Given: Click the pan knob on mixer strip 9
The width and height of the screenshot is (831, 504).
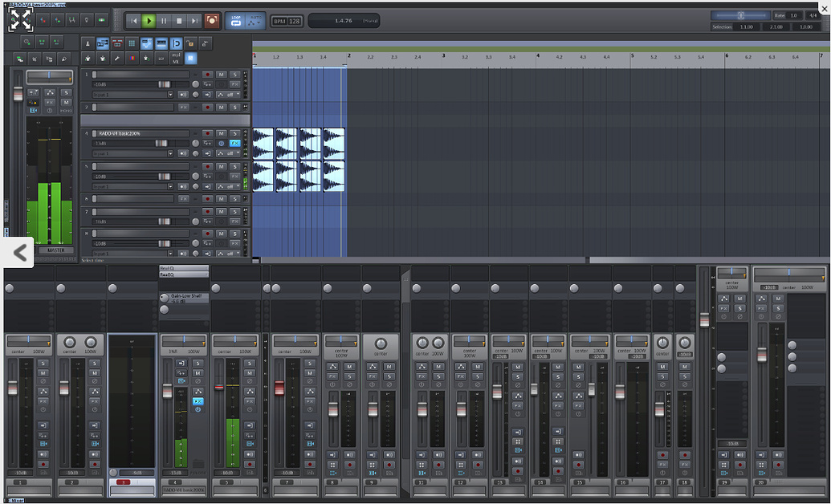Looking at the screenshot, I should tap(381, 343).
